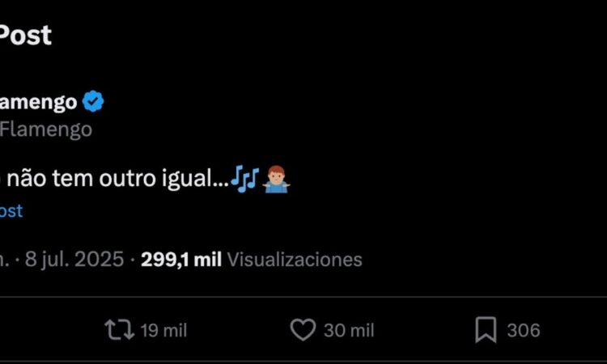Click the Post header title

click(26, 36)
